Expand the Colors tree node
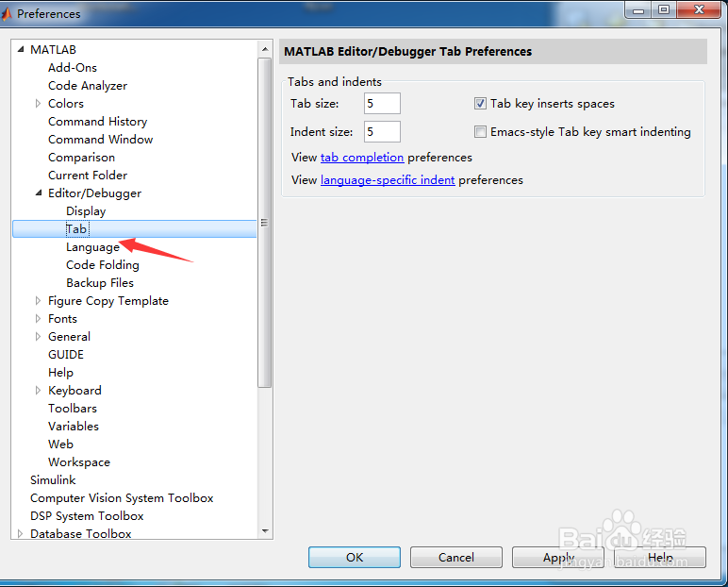This screenshot has height=587, width=728. click(38, 103)
